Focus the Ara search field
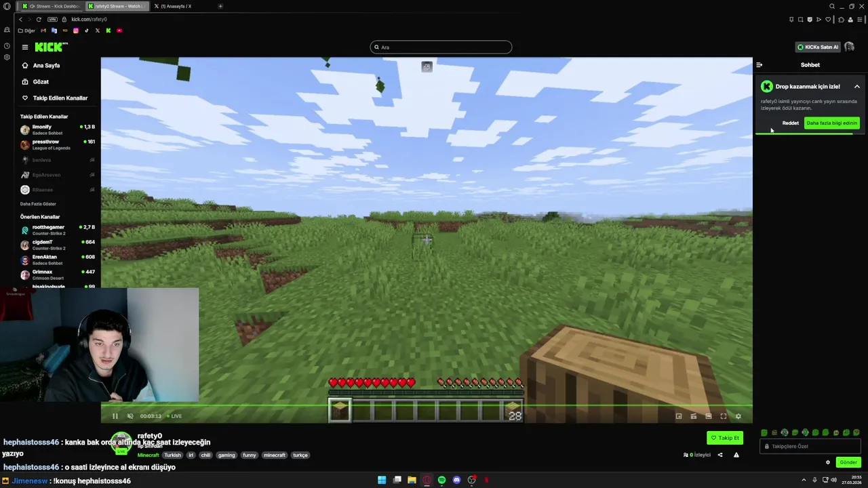Viewport: 868px width, 488px height. point(441,47)
